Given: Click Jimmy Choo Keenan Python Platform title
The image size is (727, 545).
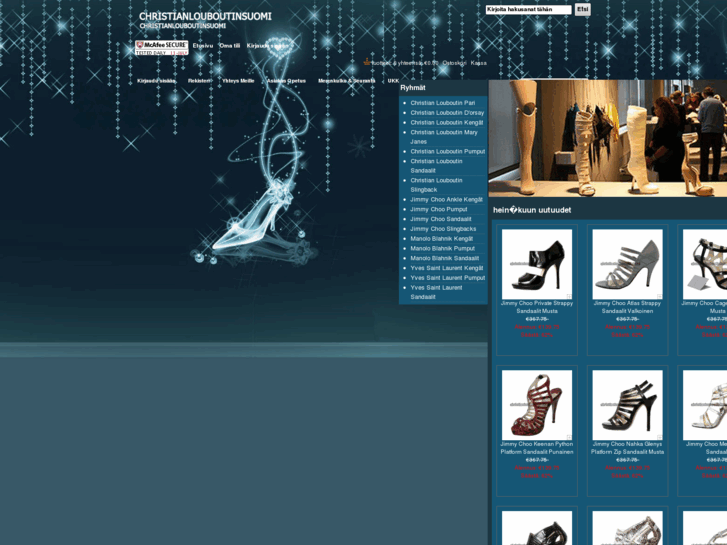Looking at the screenshot, I should click(x=537, y=448).
